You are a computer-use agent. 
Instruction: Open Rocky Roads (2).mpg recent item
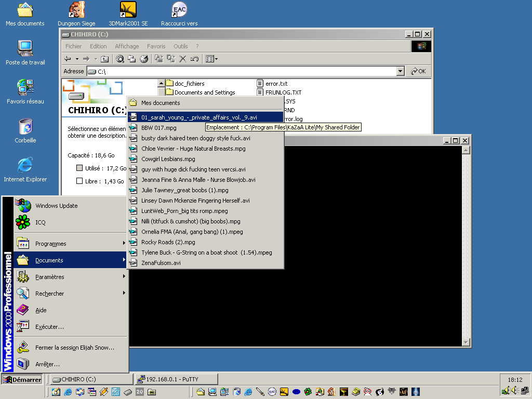pyautogui.click(x=205, y=242)
